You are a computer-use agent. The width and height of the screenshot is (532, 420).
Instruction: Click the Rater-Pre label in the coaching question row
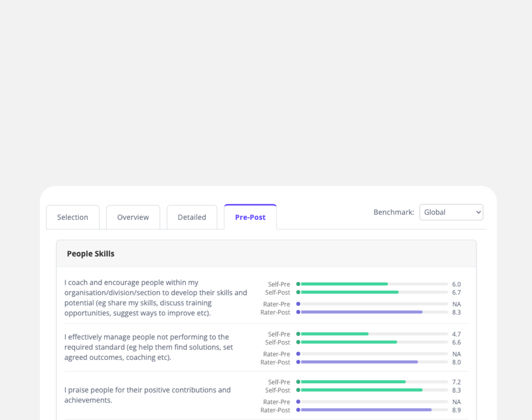[x=277, y=304]
